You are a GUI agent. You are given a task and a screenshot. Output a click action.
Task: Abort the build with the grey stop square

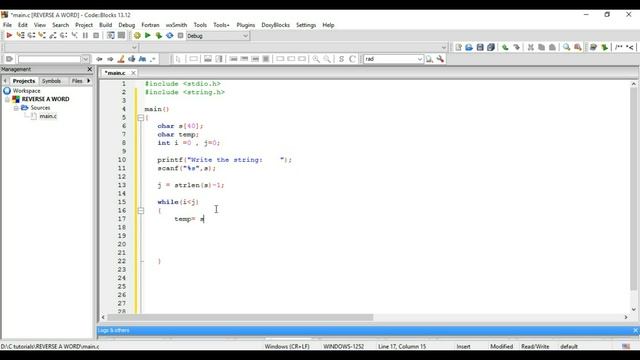pos(180,36)
